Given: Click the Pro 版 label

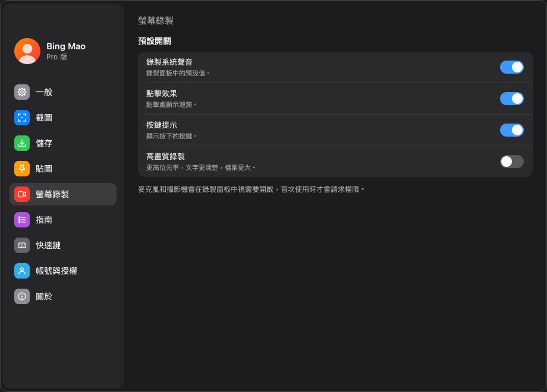Looking at the screenshot, I should coord(57,57).
